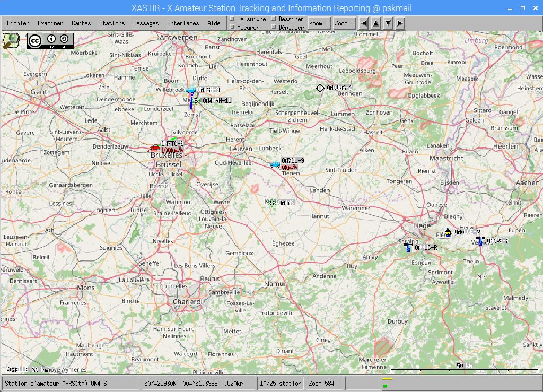The width and height of the screenshot is (543, 392).
Task: Click the '0km/h' speed label
Action: (290, 167)
